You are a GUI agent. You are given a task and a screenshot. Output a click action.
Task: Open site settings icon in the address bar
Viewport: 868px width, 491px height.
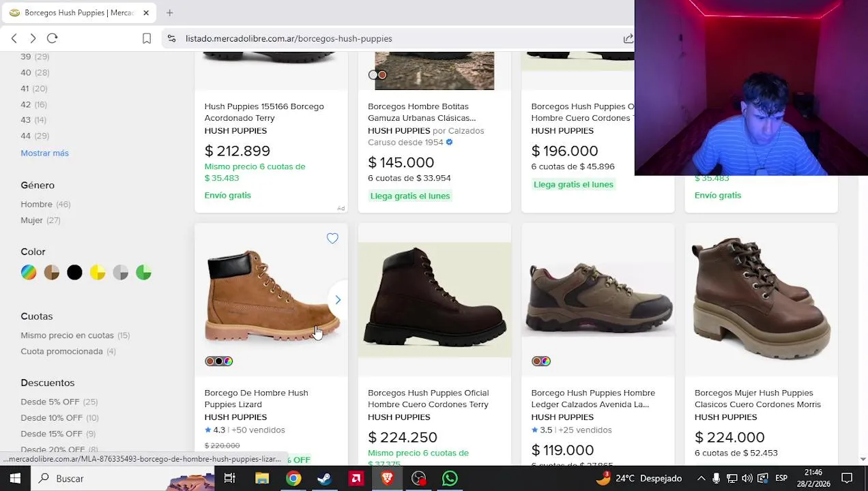171,38
